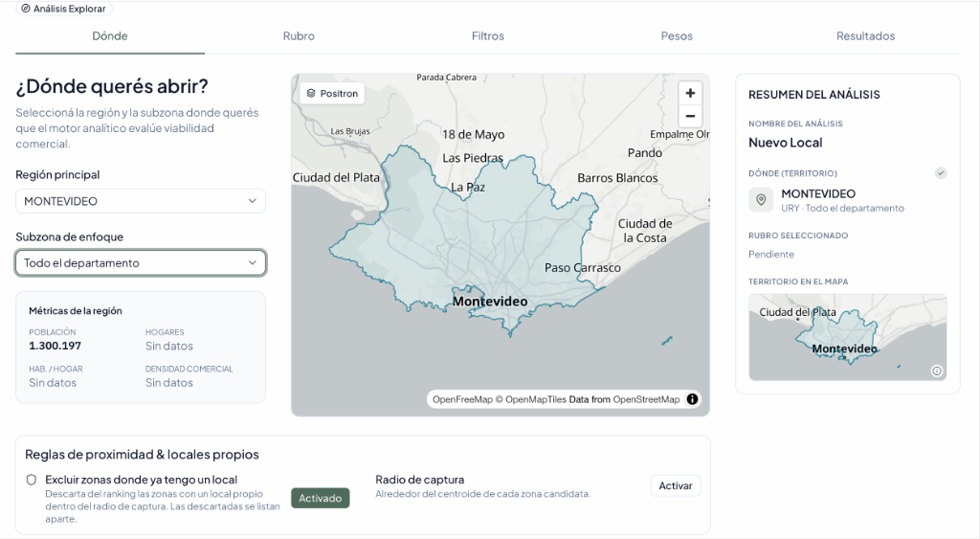Activate the Radio de captura option

click(x=676, y=485)
